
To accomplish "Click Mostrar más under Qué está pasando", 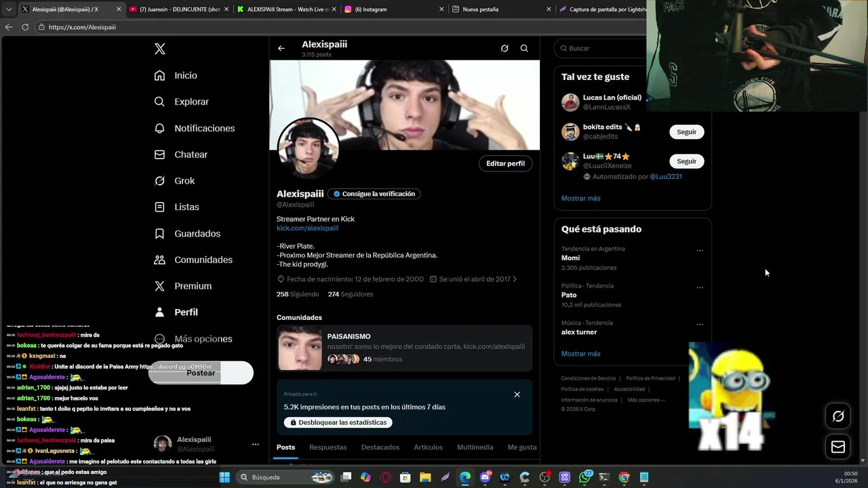I will [x=580, y=354].
